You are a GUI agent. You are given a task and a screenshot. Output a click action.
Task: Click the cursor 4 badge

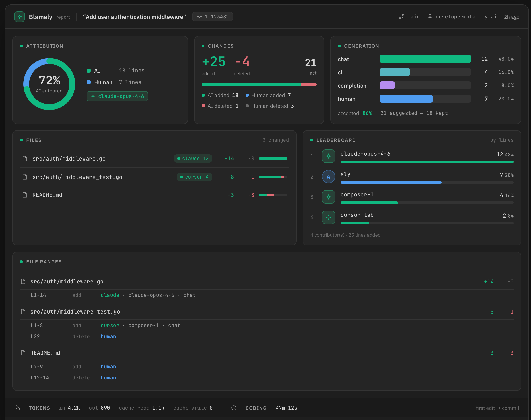194,177
